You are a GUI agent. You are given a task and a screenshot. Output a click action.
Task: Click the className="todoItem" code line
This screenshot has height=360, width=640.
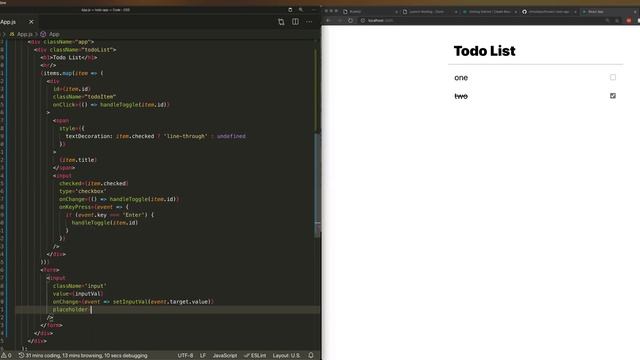(84, 97)
